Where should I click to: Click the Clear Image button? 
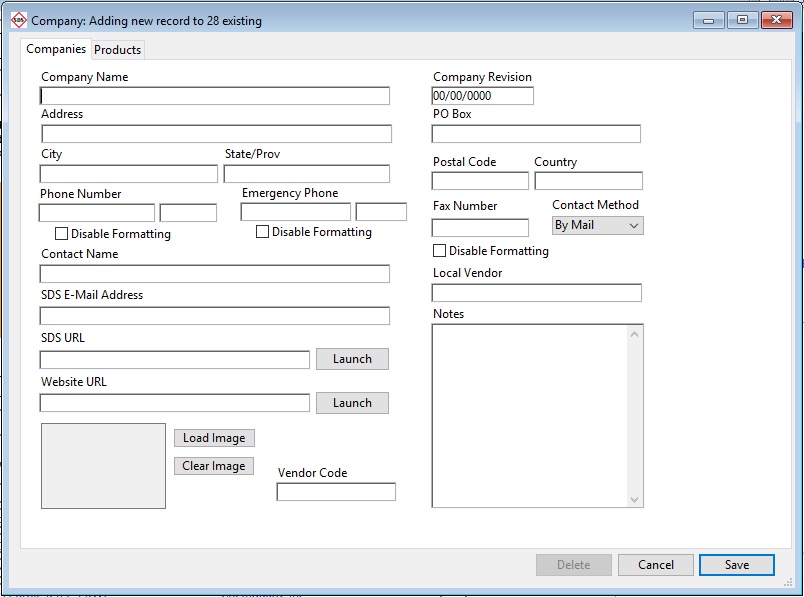click(x=214, y=466)
